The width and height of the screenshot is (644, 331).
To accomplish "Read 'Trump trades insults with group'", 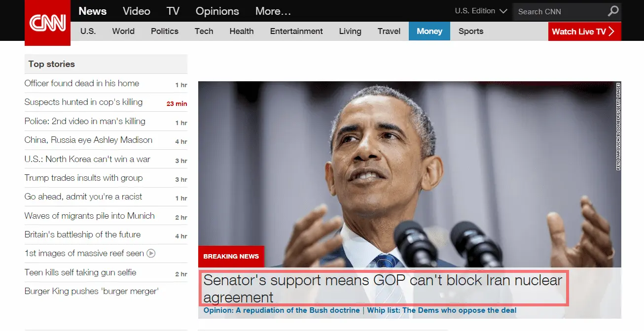I will pos(84,178).
